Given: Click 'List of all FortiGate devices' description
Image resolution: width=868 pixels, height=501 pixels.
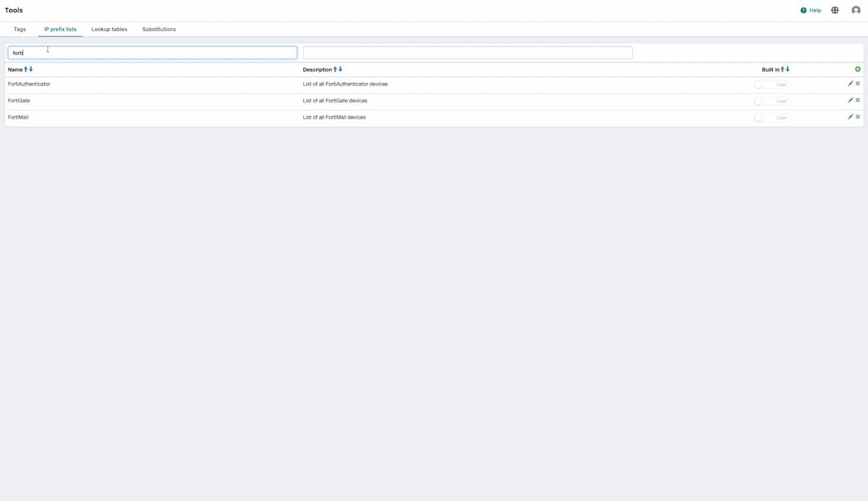Looking at the screenshot, I should (x=335, y=101).
